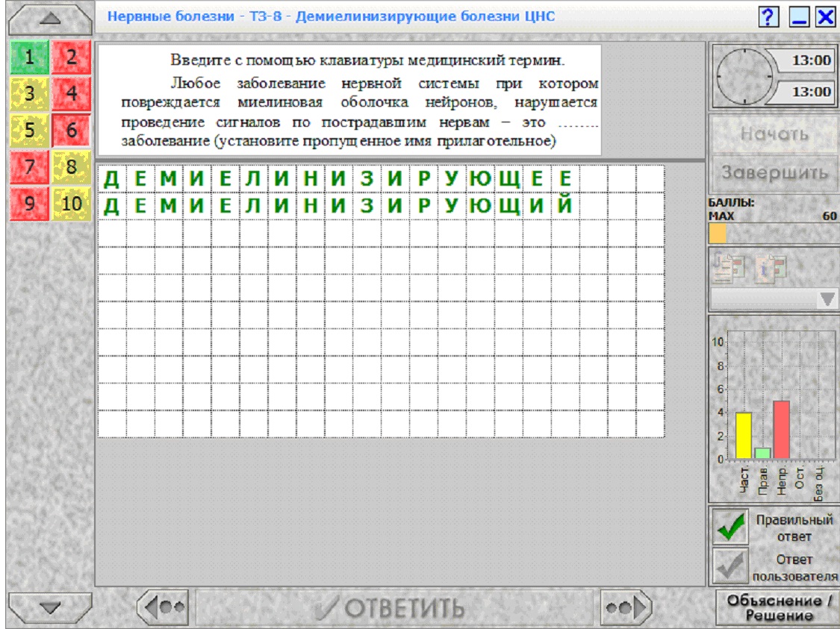Click letter Ю in first answer row

[480, 178]
